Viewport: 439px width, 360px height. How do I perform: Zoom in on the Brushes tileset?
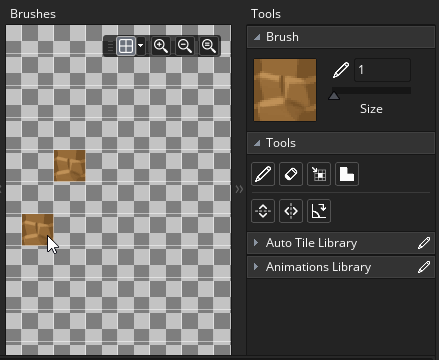[160, 46]
